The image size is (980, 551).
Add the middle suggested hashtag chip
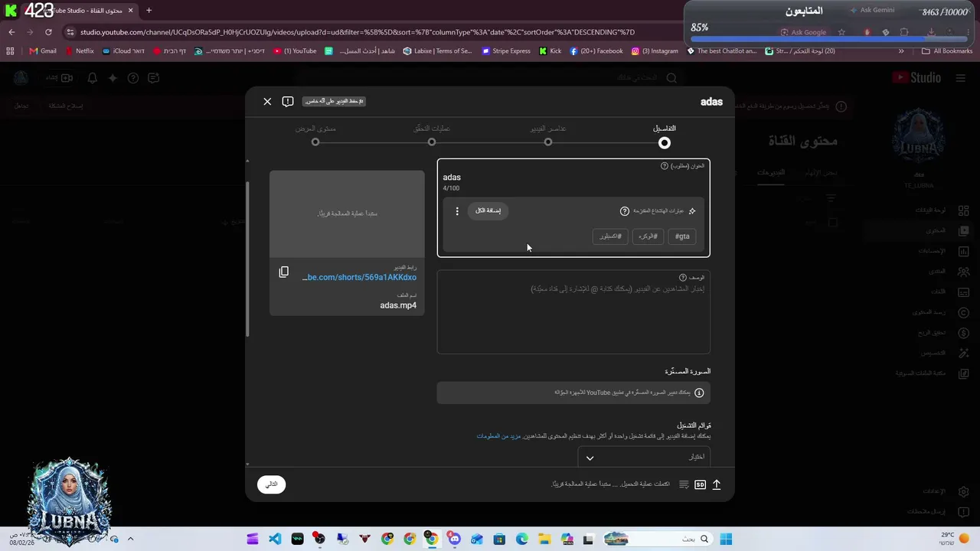tap(648, 236)
